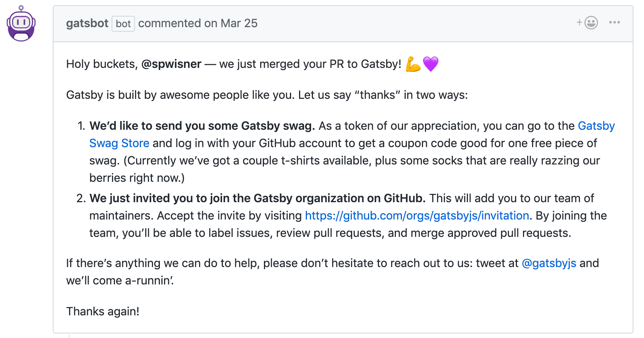
Task: Click the 'Holy buckets' greeting text
Action: click(101, 64)
